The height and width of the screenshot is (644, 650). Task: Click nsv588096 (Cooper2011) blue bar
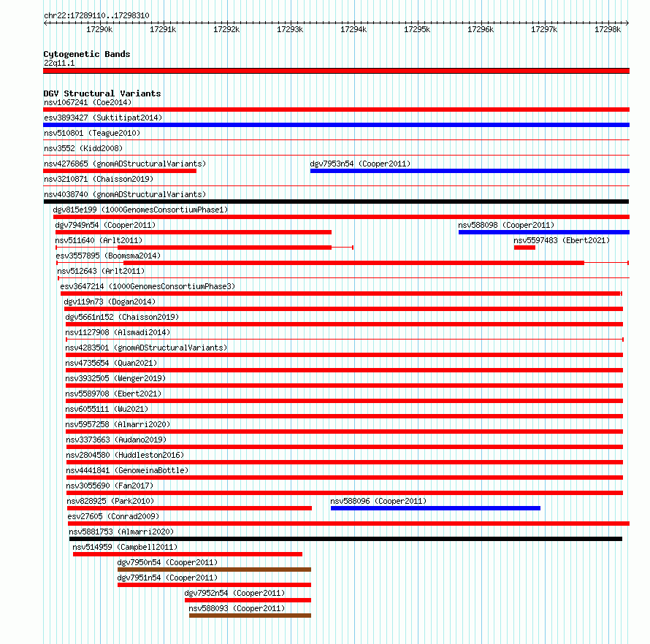436,508
